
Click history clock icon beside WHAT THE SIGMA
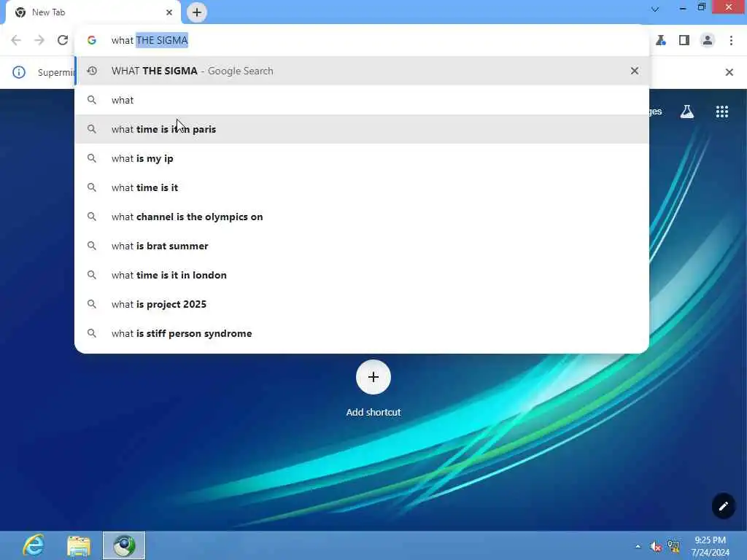coord(92,71)
